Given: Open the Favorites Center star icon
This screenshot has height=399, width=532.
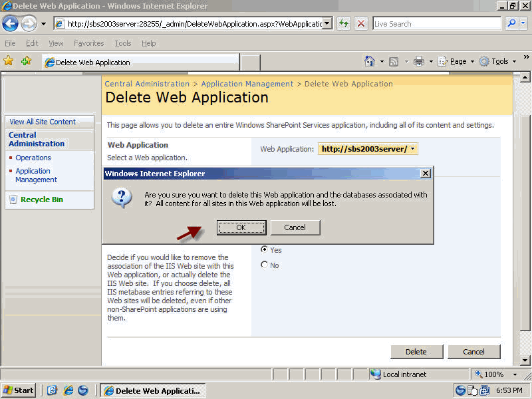Looking at the screenshot, I should pos(9,61).
